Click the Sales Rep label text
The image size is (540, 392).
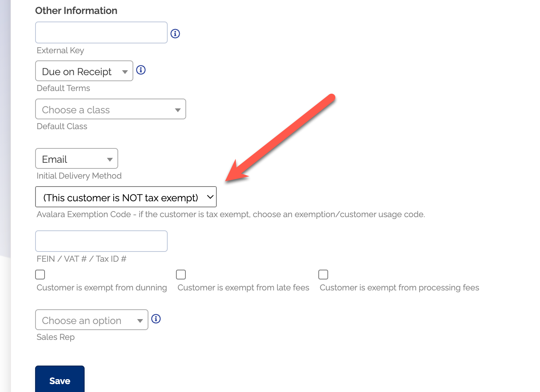[56, 337]
